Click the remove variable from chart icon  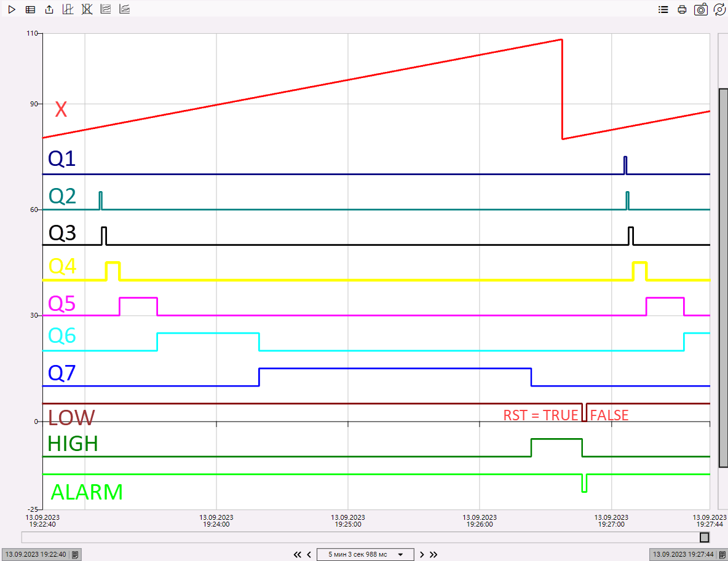[86, 9]
